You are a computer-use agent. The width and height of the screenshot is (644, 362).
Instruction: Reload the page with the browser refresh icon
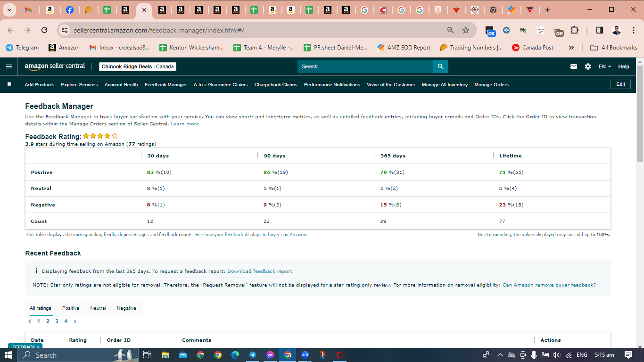(x=44, y=30)
